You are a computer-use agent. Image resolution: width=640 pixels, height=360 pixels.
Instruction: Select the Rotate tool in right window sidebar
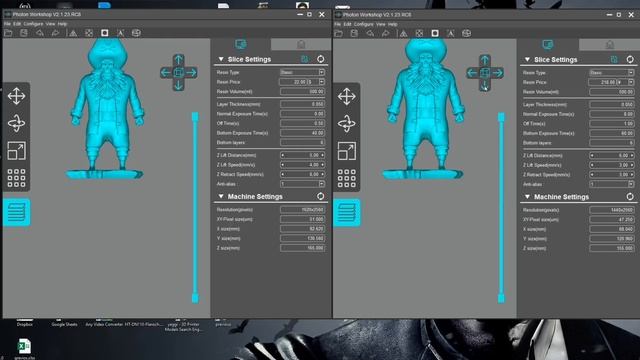347,124
